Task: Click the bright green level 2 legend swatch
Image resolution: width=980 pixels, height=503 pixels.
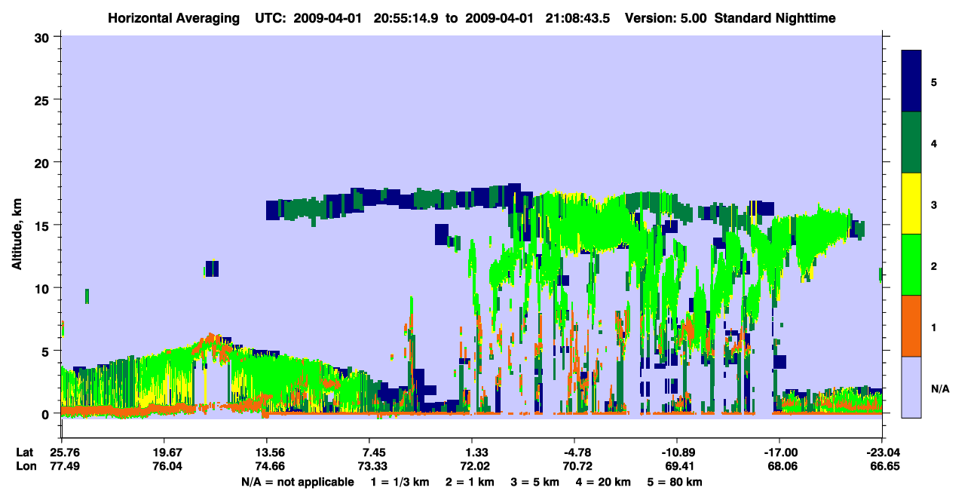Action: click(911, 265)
